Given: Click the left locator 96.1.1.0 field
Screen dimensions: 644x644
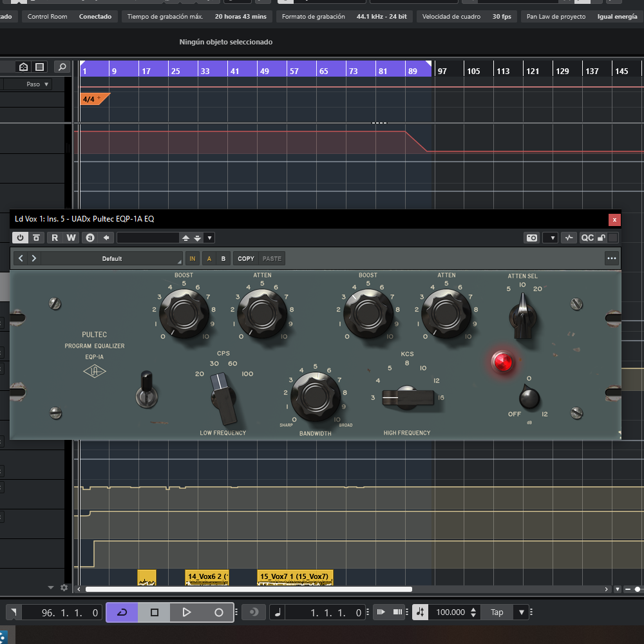Looking at the screenshot, I should [62, 613].
